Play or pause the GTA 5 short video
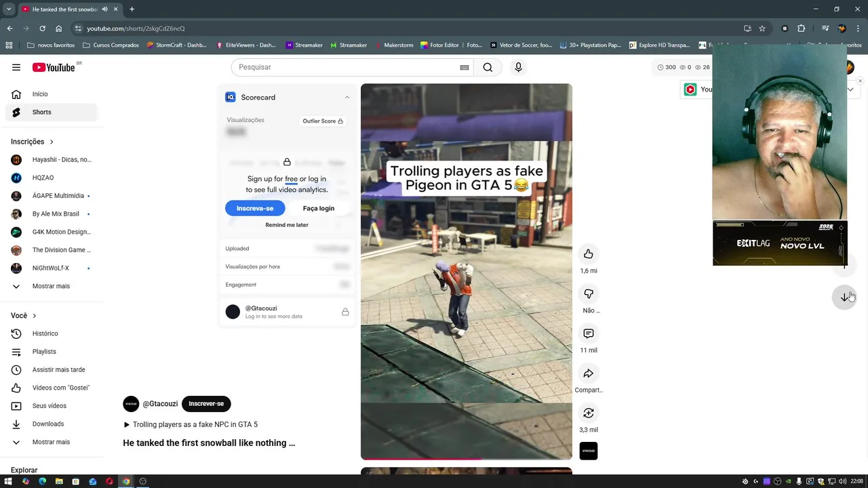 [467, 271]
